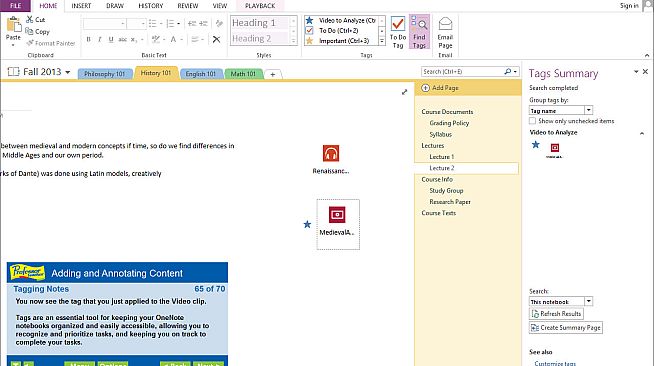Switch to the REVIEW ribbon tab

[188, 6]
